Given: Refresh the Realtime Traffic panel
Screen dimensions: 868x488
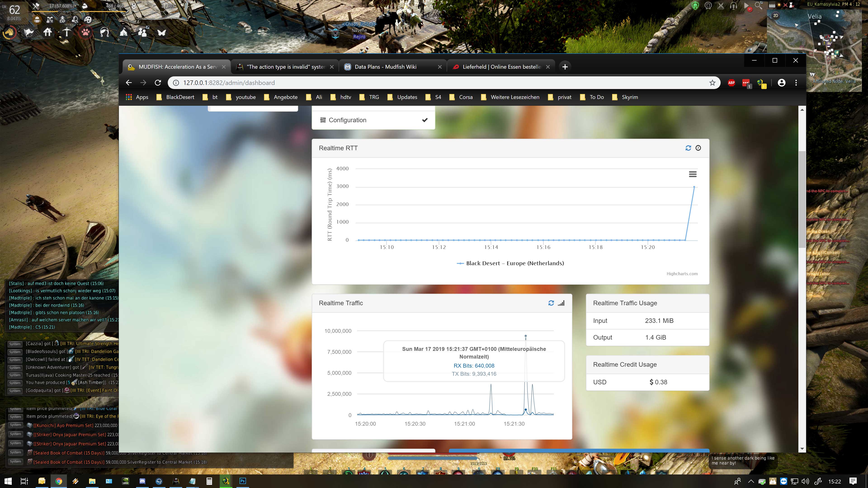Looking at the screenshot, I should (x=551, y=303).
